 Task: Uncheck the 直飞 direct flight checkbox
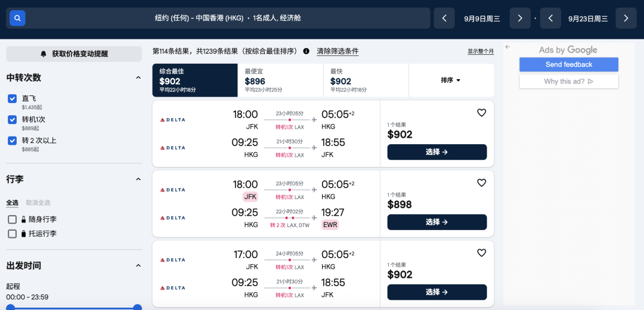coord(12,98)
